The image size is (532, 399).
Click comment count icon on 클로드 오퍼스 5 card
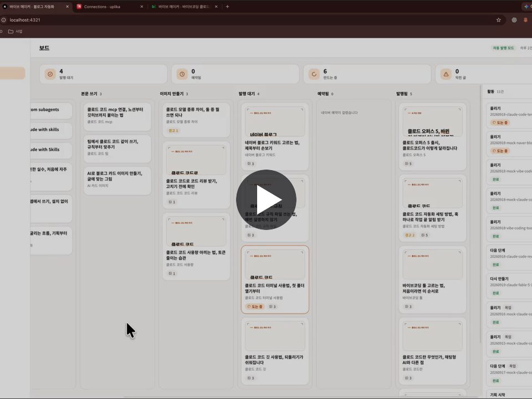408,163
